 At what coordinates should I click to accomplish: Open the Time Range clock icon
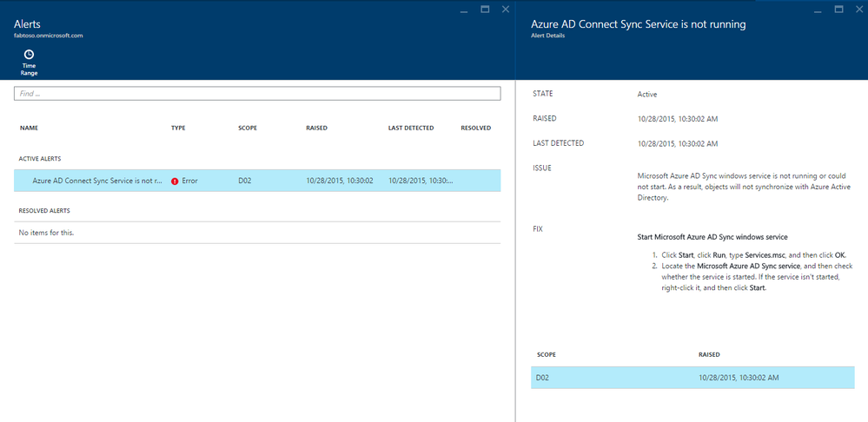click(29, 54)
